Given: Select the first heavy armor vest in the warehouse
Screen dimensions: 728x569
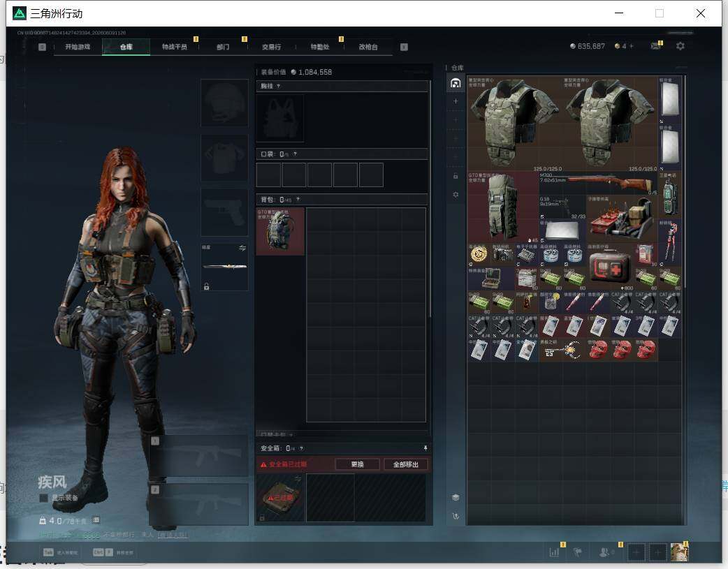Looking at the screenshot, I should click(515, 124).
